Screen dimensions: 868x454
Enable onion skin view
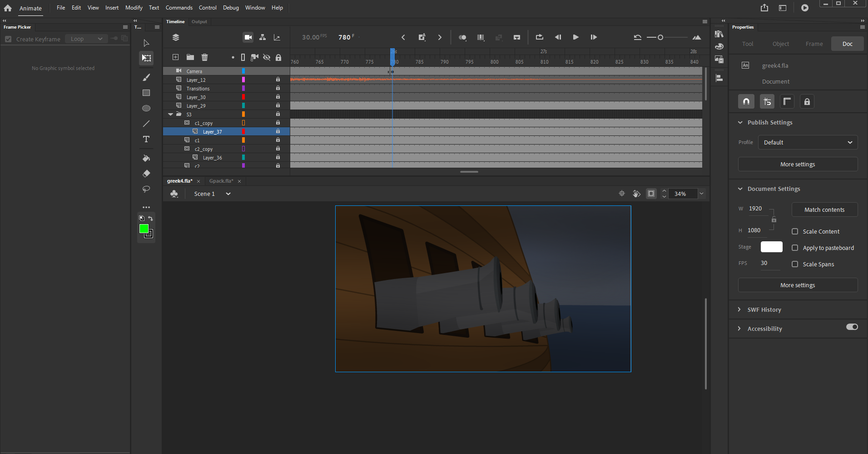pyautogui.click(x=463, y=37)
